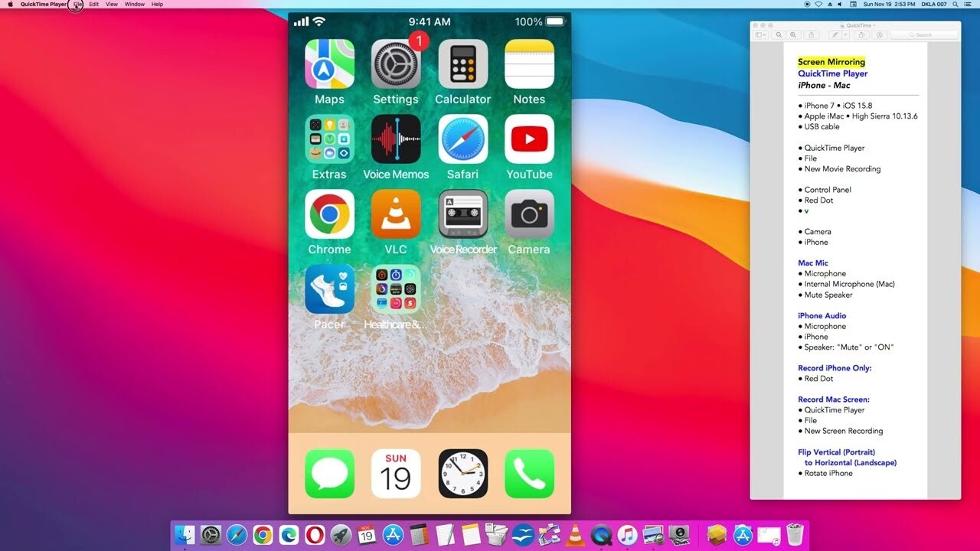
Task: Open the Markup pen dropdown arrow
Action: click(x=844, y=34)
